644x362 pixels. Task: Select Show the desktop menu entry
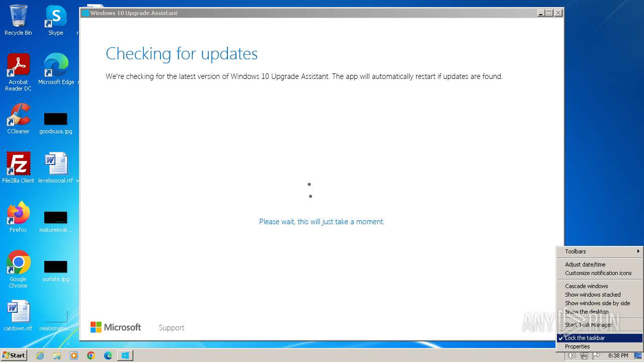599,312
